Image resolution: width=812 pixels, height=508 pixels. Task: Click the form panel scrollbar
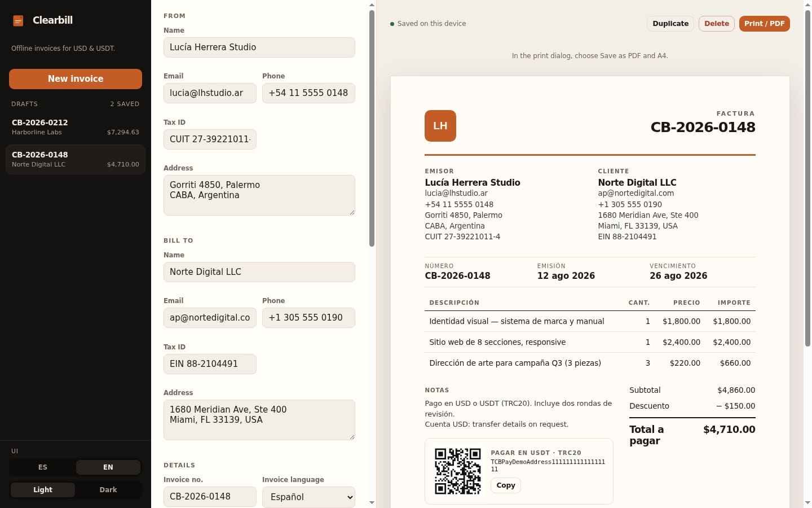pos(372,128)
